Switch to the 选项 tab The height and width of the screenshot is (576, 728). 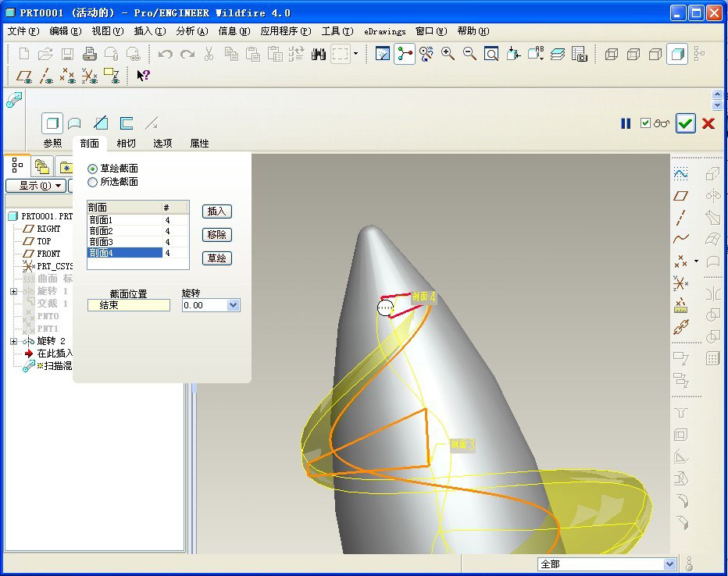point(162,144)
